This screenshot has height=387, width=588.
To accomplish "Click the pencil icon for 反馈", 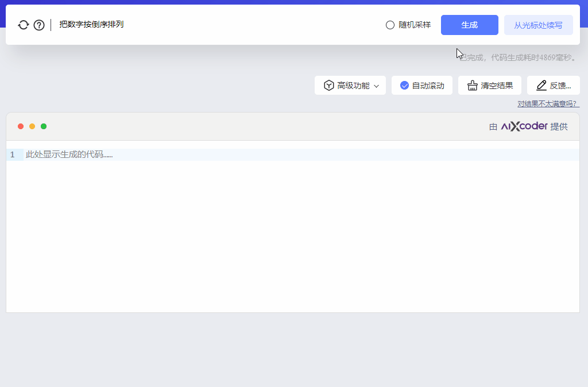I will point(541,86).
